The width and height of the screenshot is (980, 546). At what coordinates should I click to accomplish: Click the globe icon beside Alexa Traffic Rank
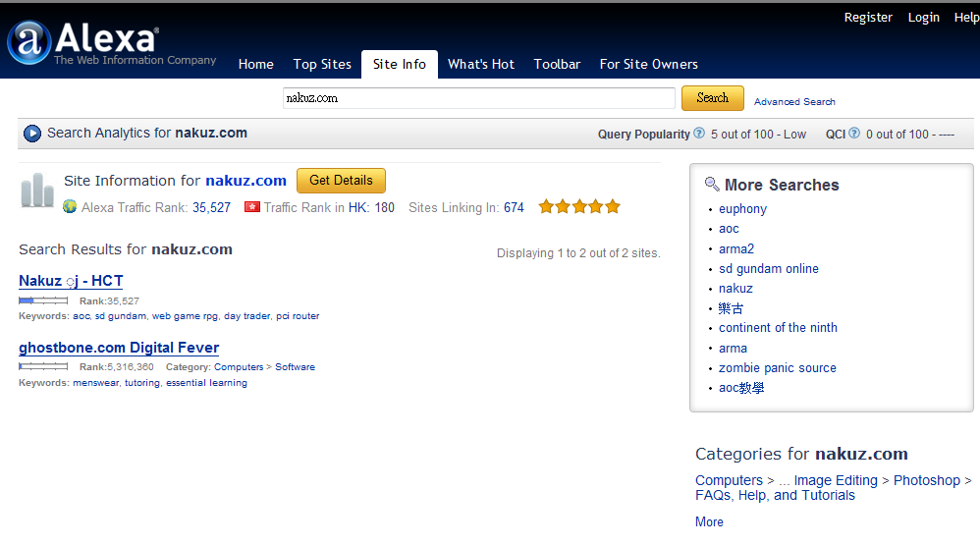(70, 206)
